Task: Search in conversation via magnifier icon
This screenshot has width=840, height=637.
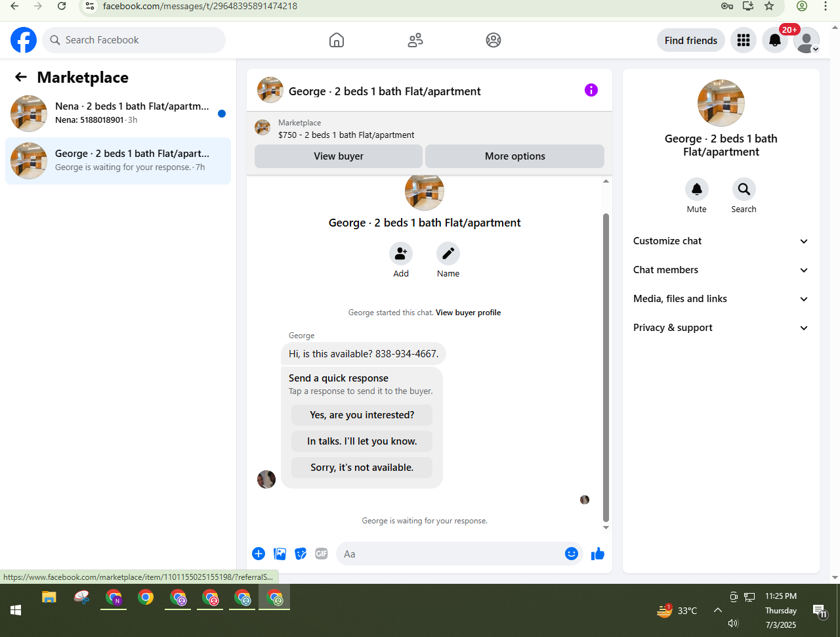Action: [x=744, y=189]
